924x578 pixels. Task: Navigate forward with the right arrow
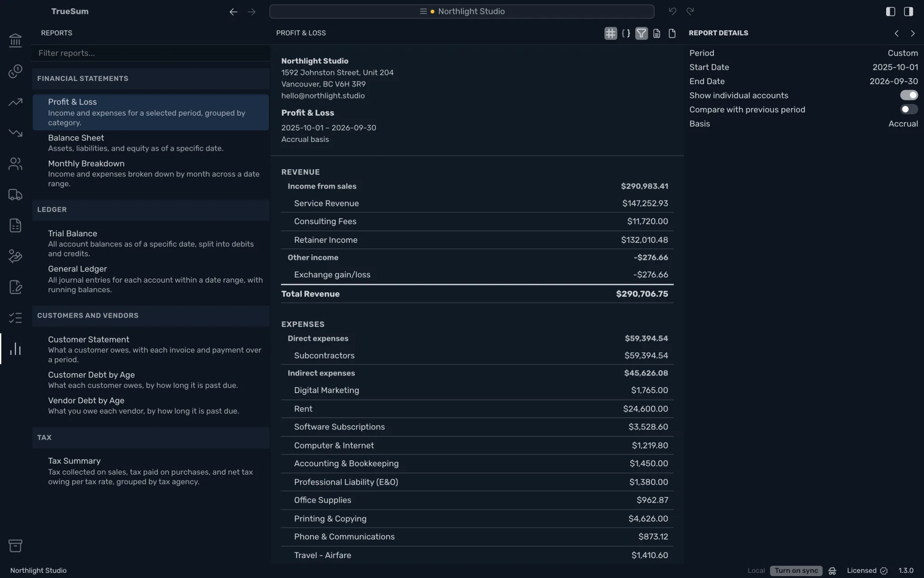click(251, 12)
